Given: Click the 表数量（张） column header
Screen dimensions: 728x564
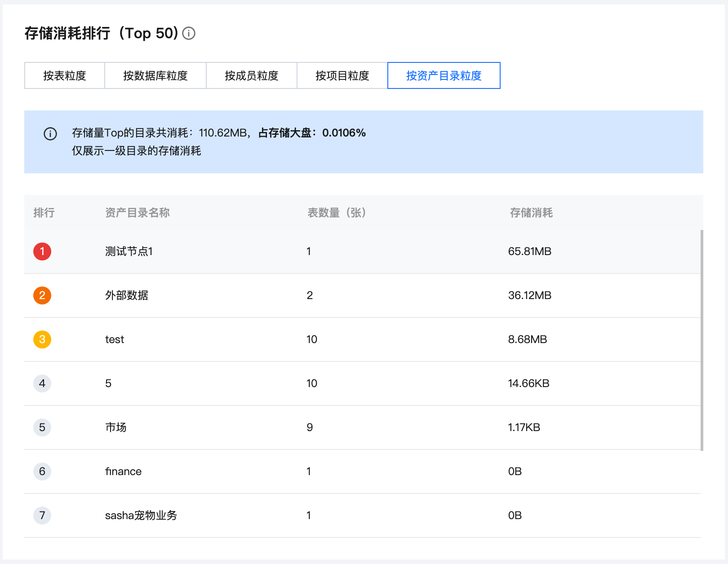Looking at the screenshot, I should tap(337, 213).
